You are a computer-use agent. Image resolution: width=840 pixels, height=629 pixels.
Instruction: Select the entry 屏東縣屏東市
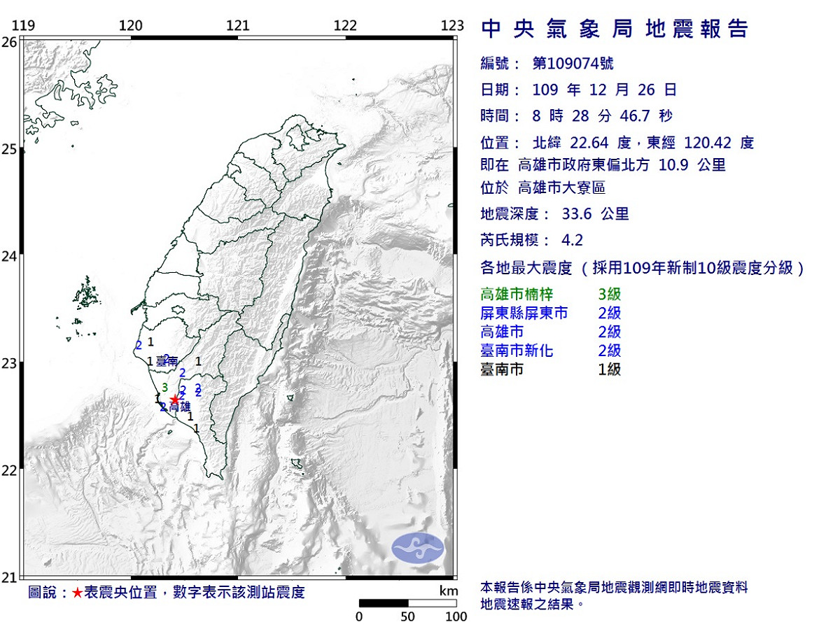coord(524,313)
